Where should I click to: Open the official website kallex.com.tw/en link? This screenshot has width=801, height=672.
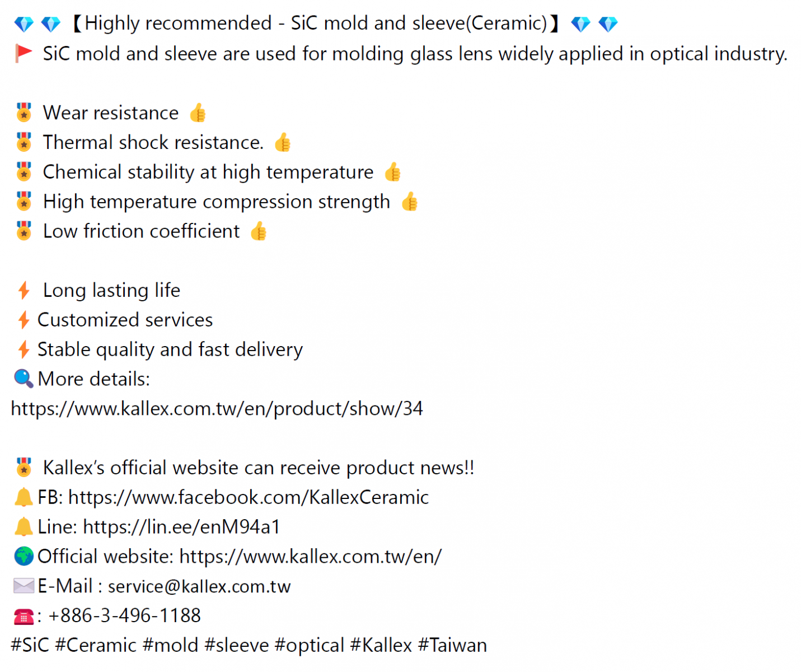(x=311, y=557)
